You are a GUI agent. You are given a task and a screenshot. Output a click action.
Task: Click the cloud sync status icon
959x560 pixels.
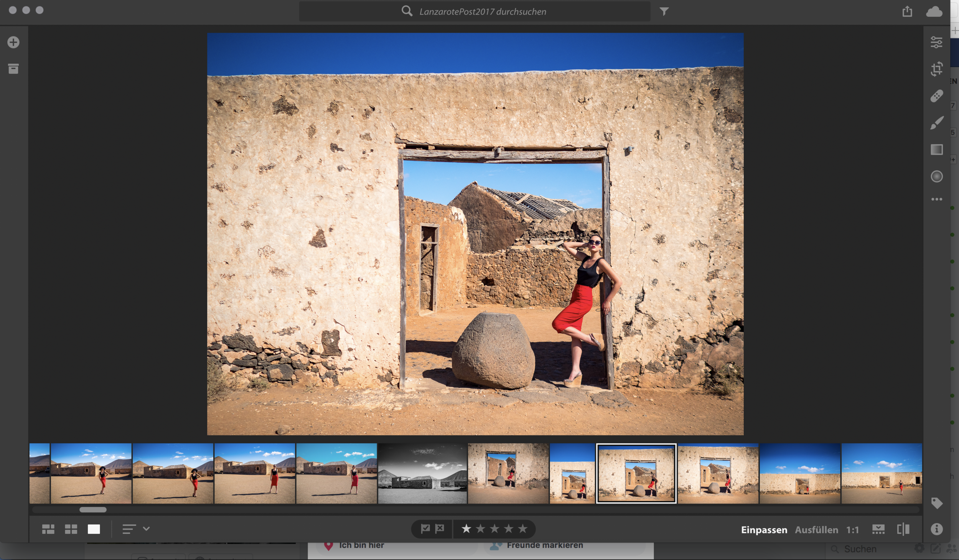coord(934,12)
